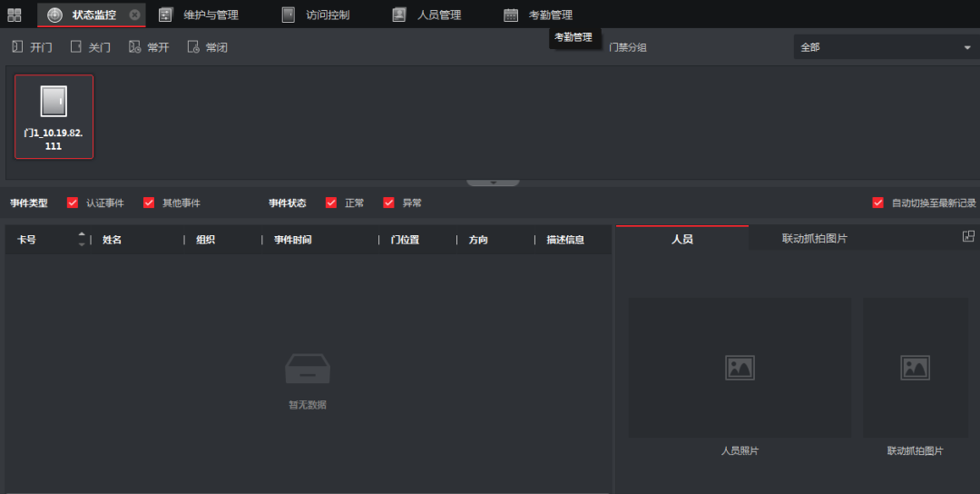Click the grid home menu icon
The image size is (980, 494).
[15, 15]
